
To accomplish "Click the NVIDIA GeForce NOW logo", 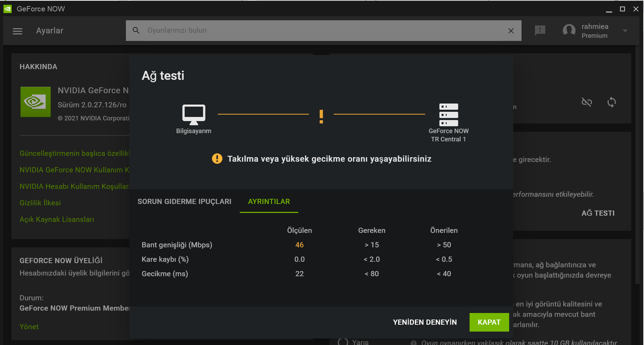I will [x=35, y=102].
